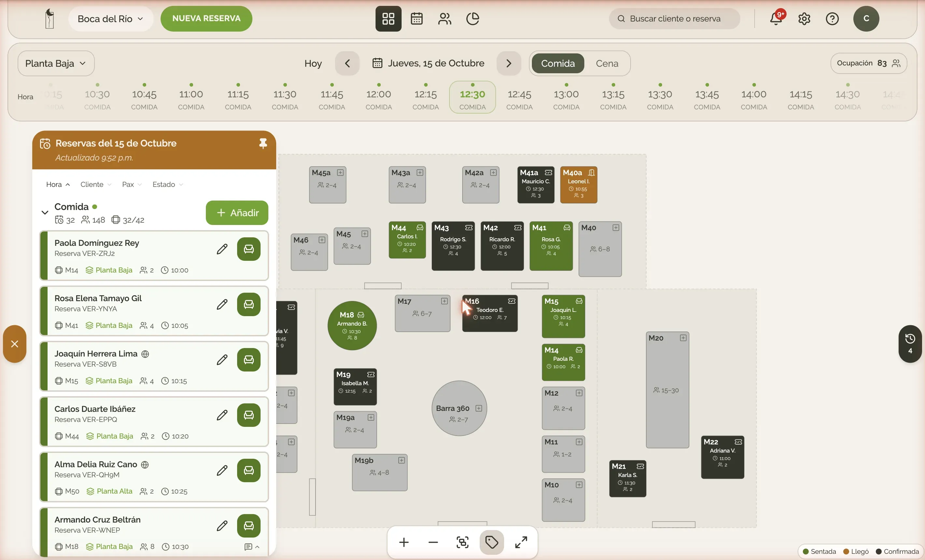Open the help question mark icon
This screenshot has width=925, height=560.
tap(832, 19)
